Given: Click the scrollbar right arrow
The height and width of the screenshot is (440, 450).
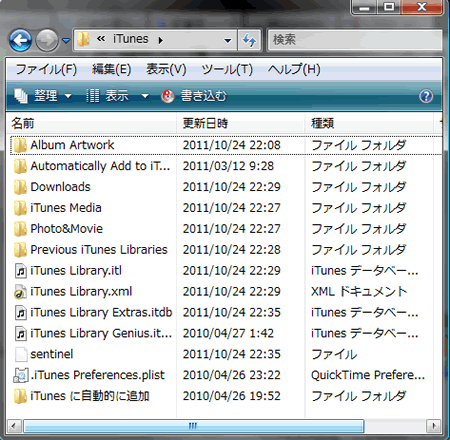Looking at the screenshot, I should [434, 426].
